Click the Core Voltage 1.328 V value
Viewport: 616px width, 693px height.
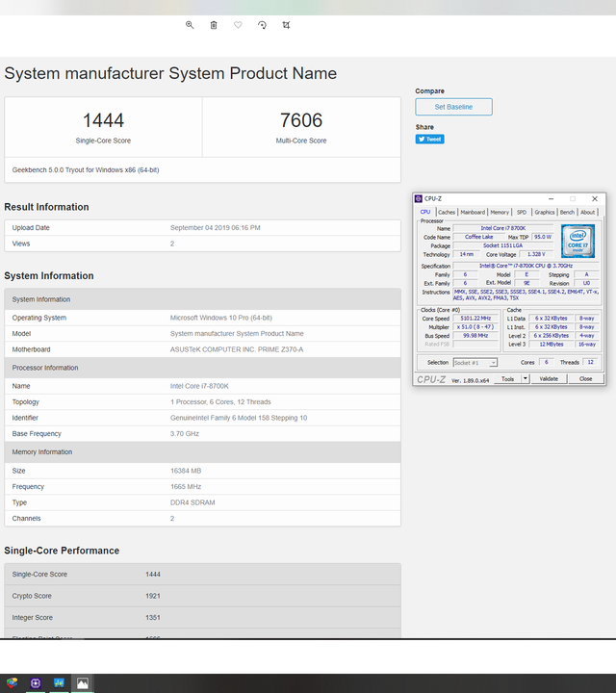click(x=536, y=254)
